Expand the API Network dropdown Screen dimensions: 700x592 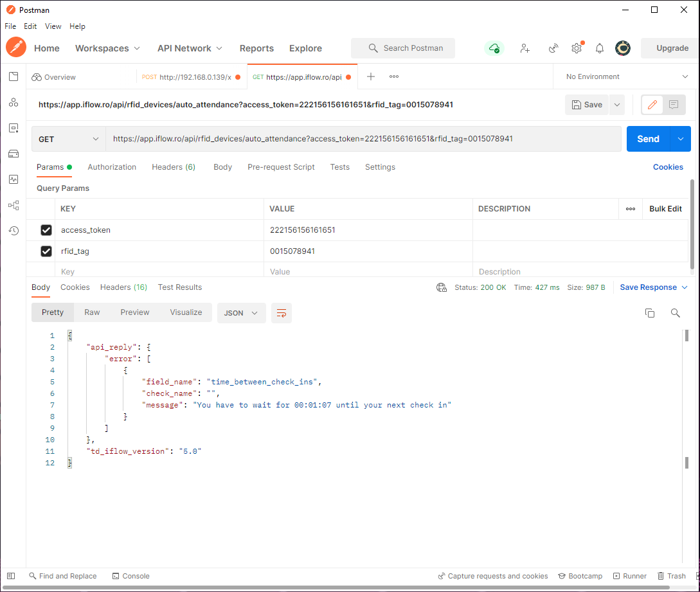[190, 48]
